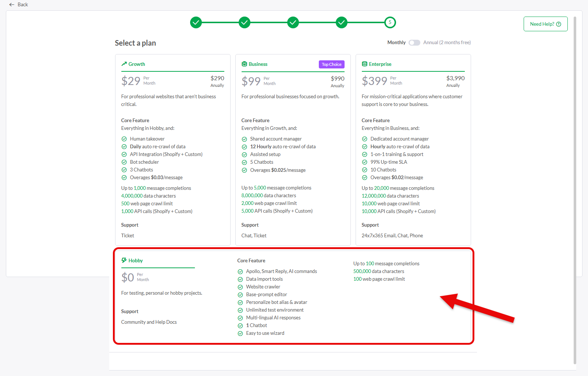Viewport: 588px width, 376px height.
Task: Jump to second completed step circle
Action: 245,22
